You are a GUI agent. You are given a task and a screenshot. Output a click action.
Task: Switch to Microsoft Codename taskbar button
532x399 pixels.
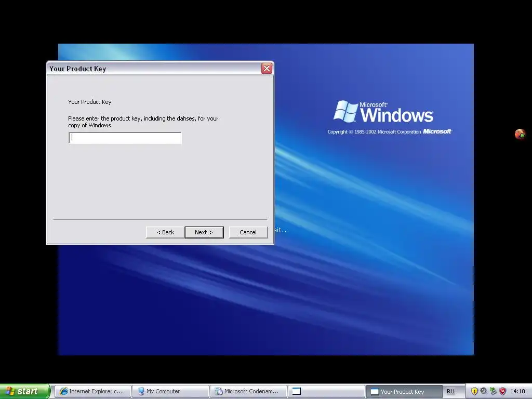click(248, 391)
